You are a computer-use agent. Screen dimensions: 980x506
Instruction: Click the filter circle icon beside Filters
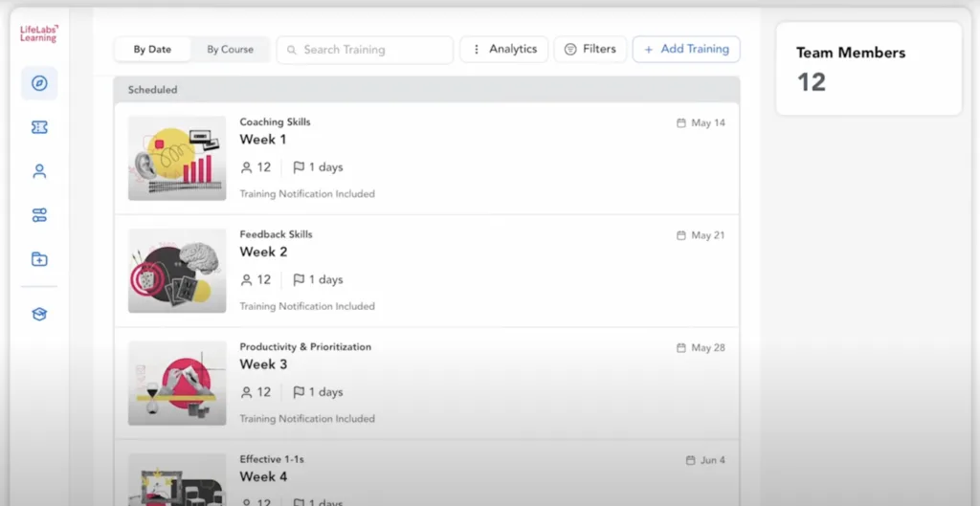point(570,50)
